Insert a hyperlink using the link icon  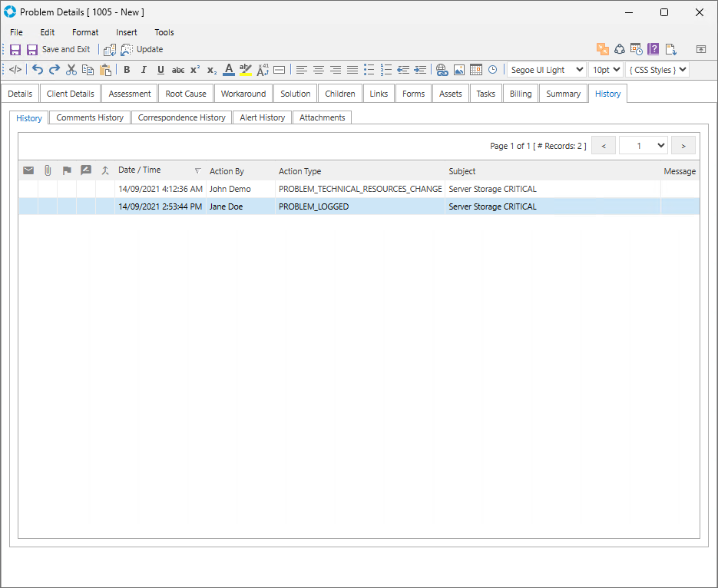click(442, 70)
